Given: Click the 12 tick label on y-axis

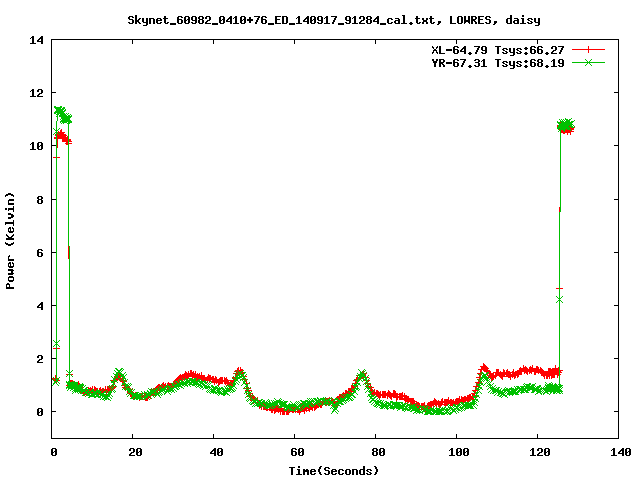Looking at the screenshot, I should (x=37, y=93).
